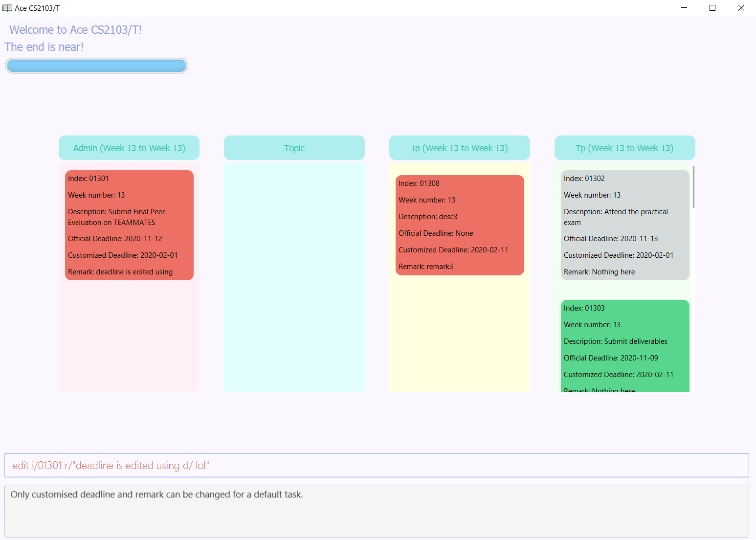This screenshot has width=756, height=540.
Task: Minimize the Ace CS2103/T window
Action: click(x=684, y=8)
